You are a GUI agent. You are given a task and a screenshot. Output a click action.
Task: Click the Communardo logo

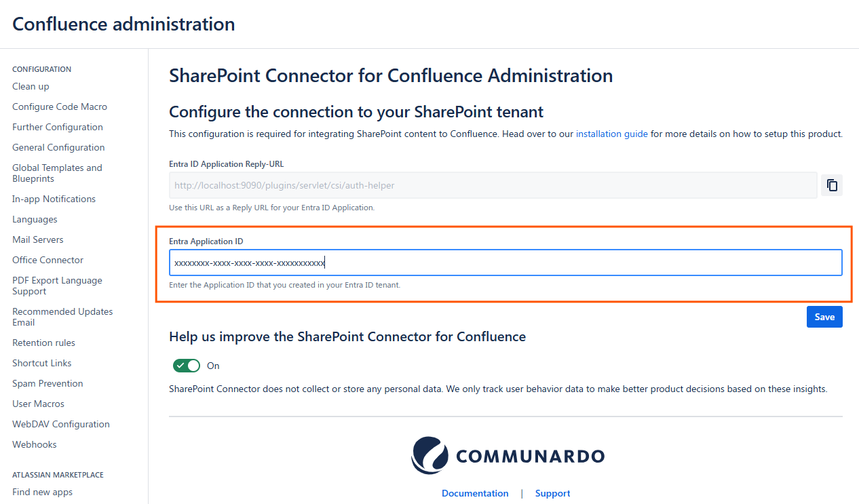(x=508, y=455)
